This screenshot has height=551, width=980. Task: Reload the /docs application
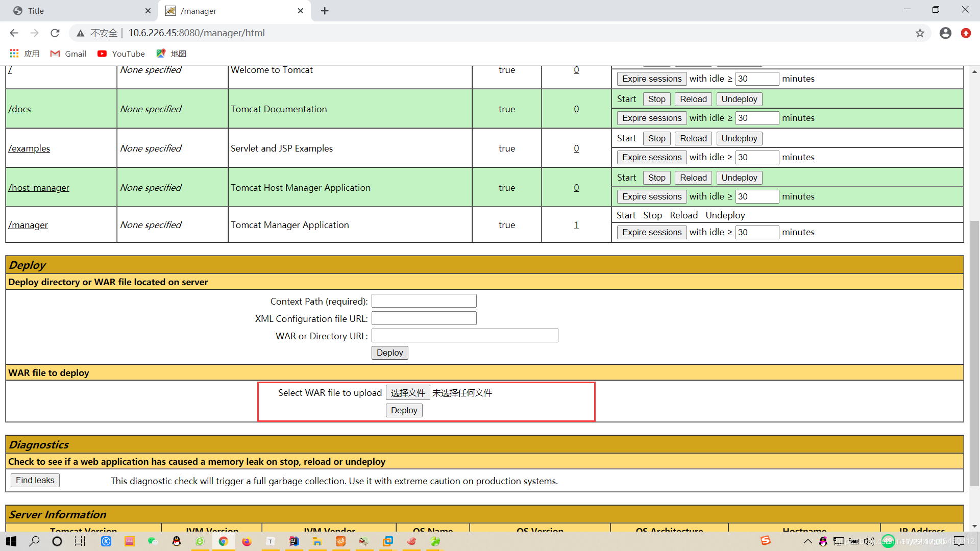point(693,99)
